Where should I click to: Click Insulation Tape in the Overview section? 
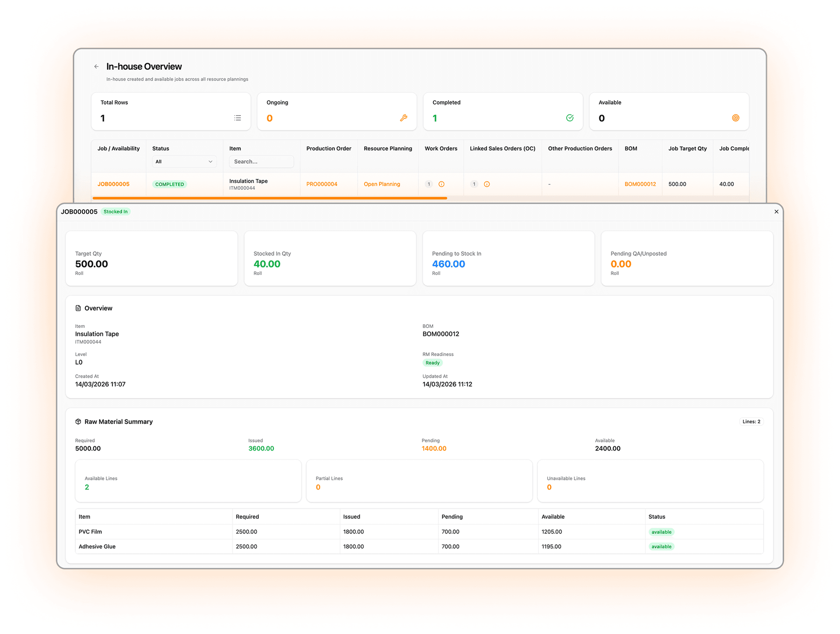97,334
